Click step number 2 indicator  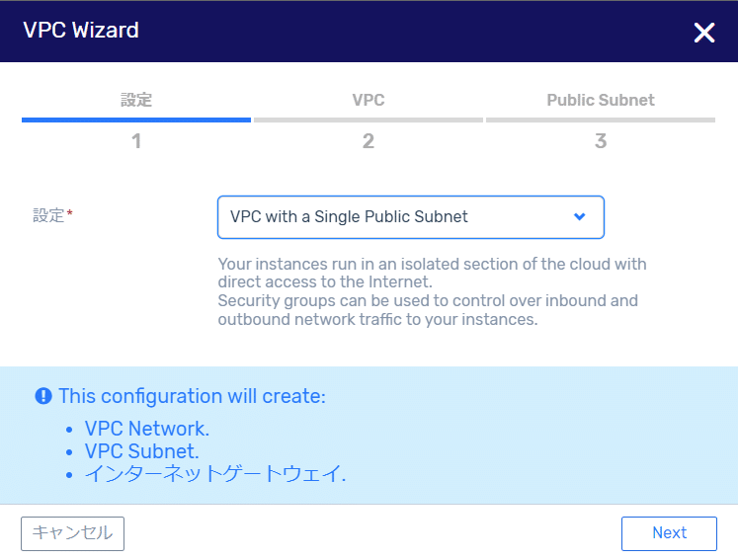point(369,141)
